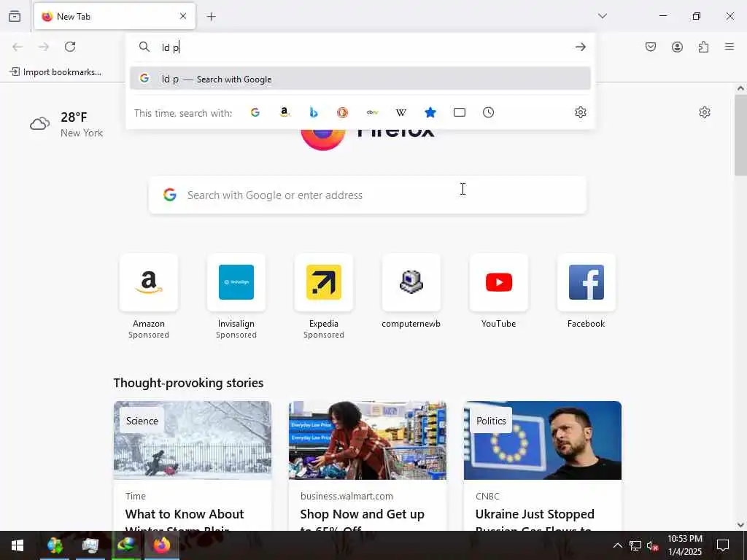Open Time winter storm story image

pos(193,440)
